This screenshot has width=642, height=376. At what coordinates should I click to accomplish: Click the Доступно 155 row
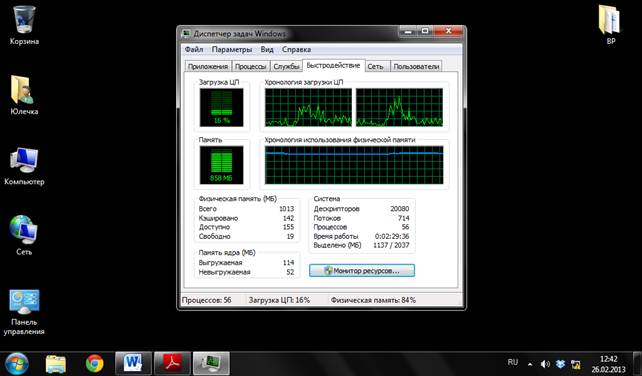[x=246, y=227]
